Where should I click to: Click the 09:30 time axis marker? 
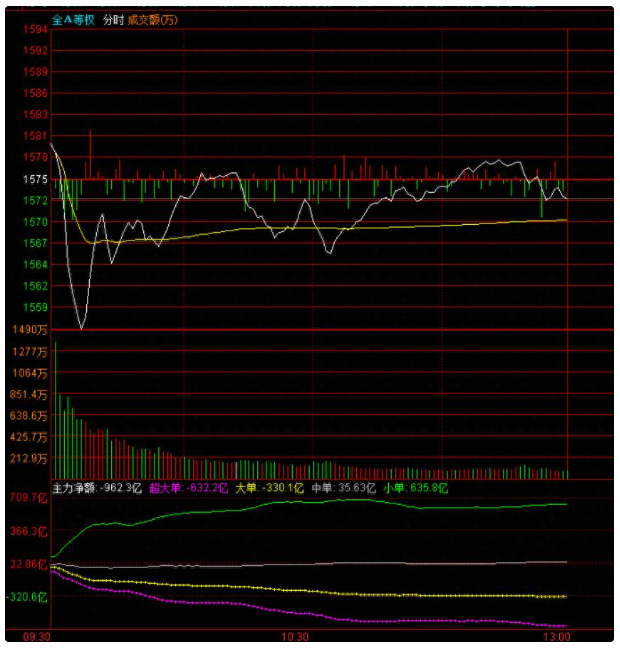36,636
